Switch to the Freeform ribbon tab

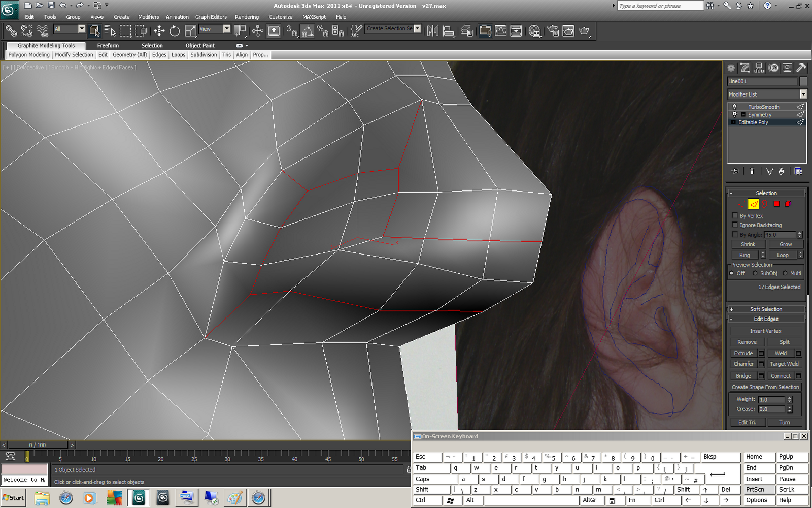108,45
